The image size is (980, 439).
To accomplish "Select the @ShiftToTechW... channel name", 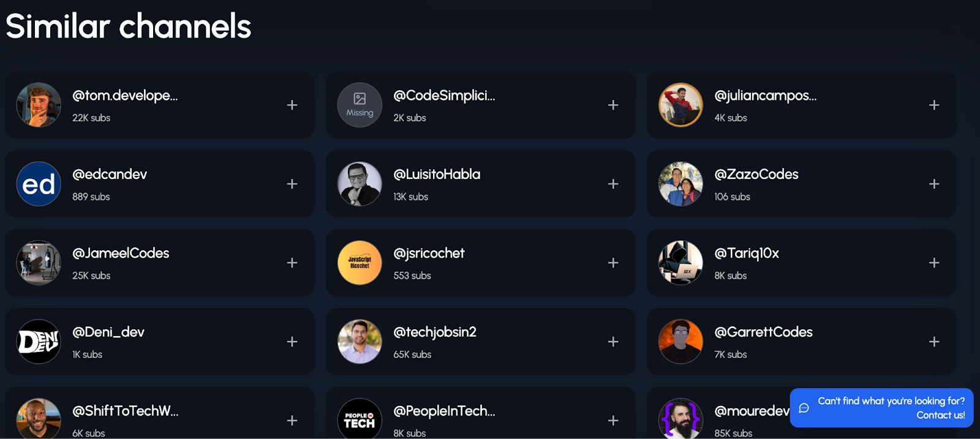I will 126,411.
